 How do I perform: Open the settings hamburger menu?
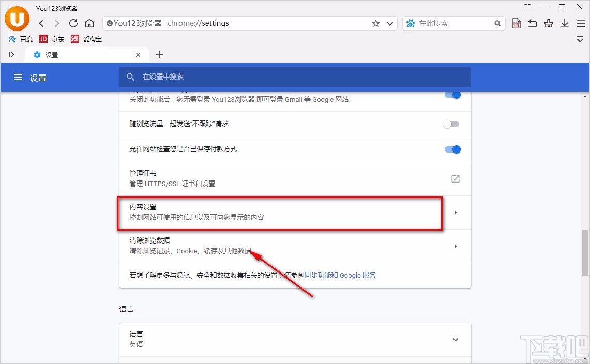(x=18, y=77)
